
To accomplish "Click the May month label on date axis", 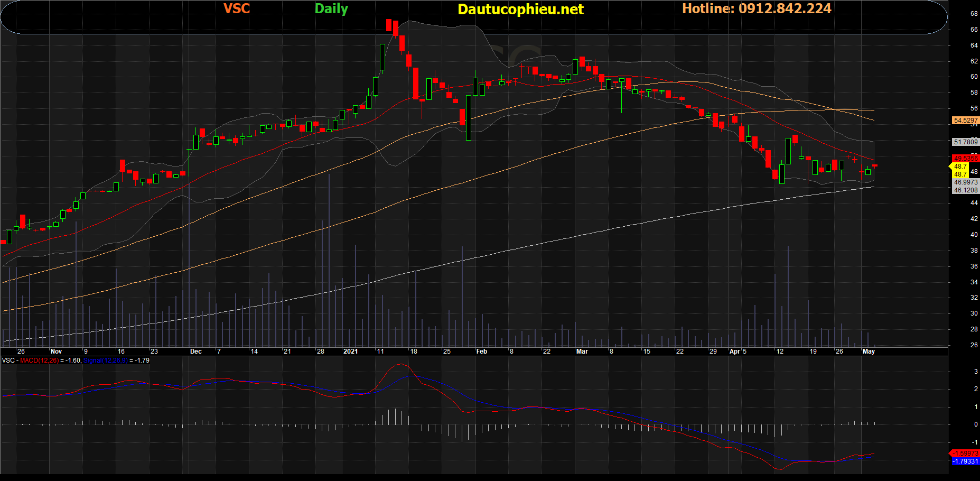I will coord(869,351).
